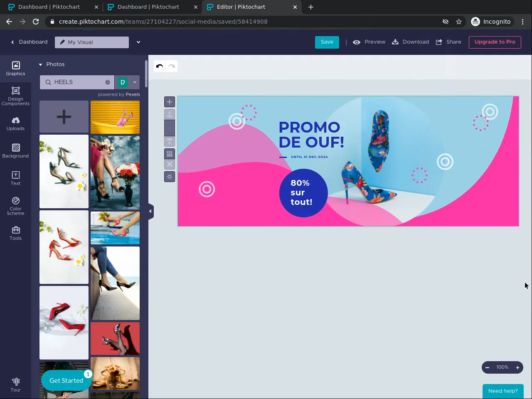
Task: Zoom in with the plus icon
Action: point(517,367)
